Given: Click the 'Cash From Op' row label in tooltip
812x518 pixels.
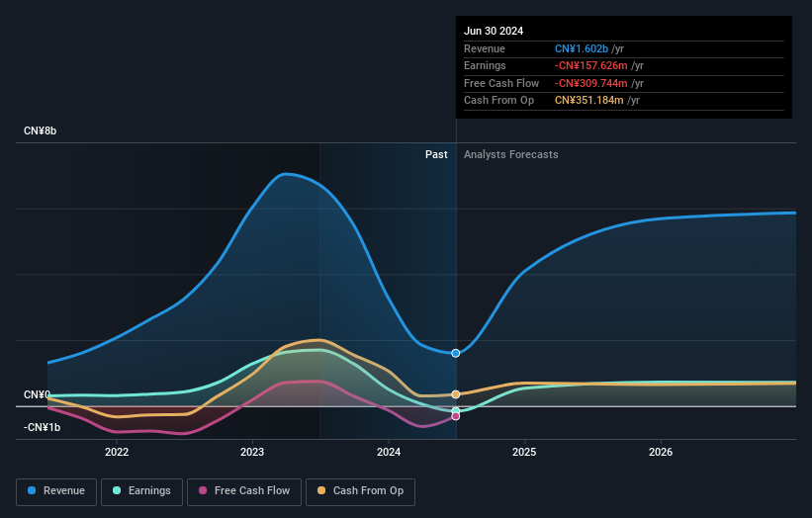Looking at the screenshot, I should coord(498,101).
